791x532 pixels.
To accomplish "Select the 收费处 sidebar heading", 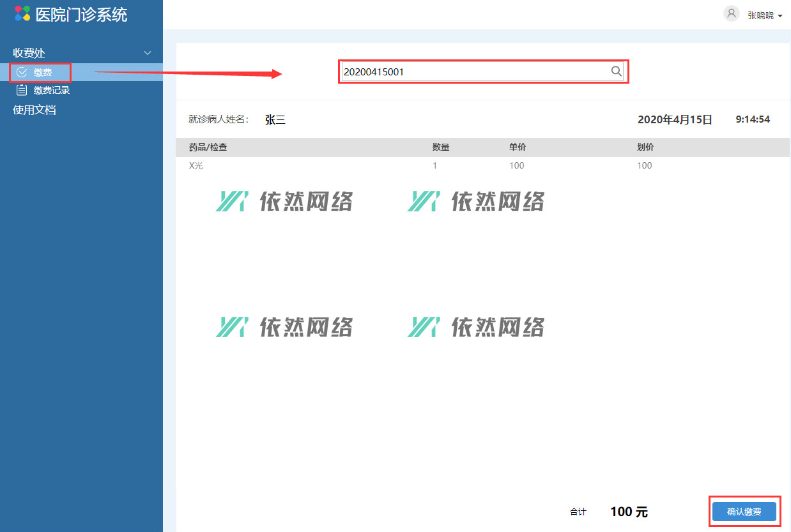I will pos(29,53).
